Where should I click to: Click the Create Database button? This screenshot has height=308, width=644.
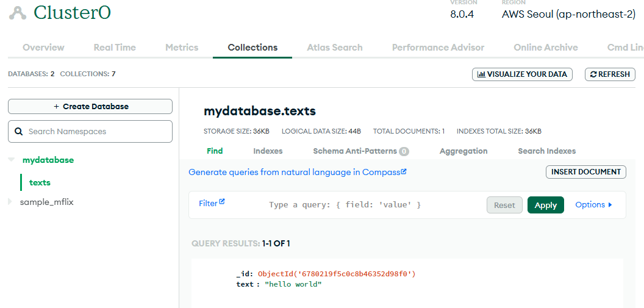click(x=90, y=107)
